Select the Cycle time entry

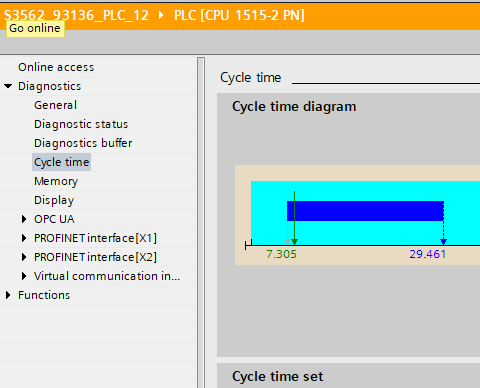[x=62, y=162]
